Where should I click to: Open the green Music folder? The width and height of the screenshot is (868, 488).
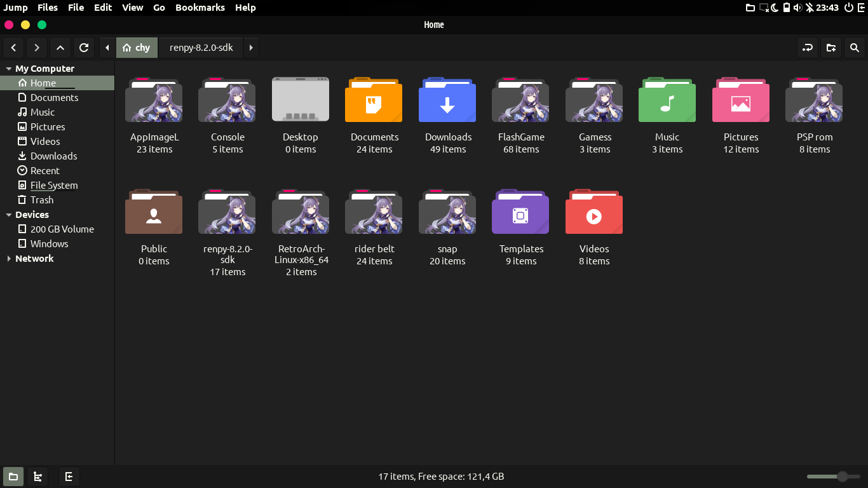coord(667,100)
